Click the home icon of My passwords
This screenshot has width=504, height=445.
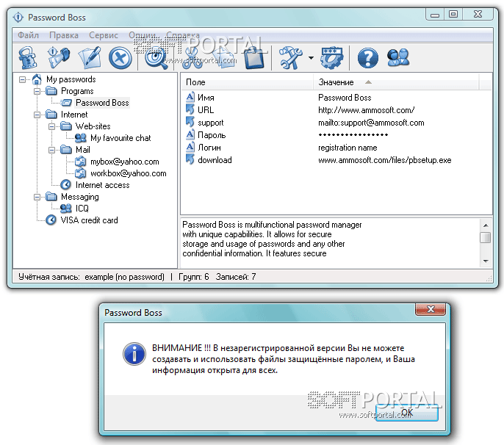point(37,79)
